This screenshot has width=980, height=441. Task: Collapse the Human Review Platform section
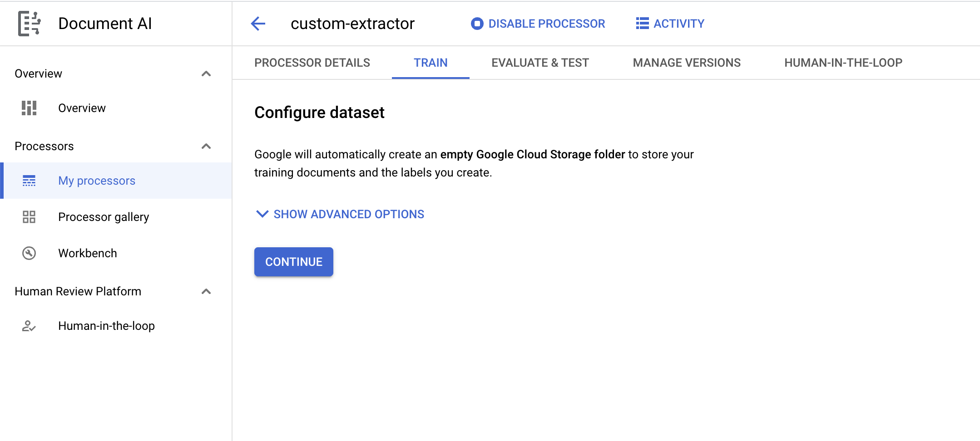pos(208,291)
